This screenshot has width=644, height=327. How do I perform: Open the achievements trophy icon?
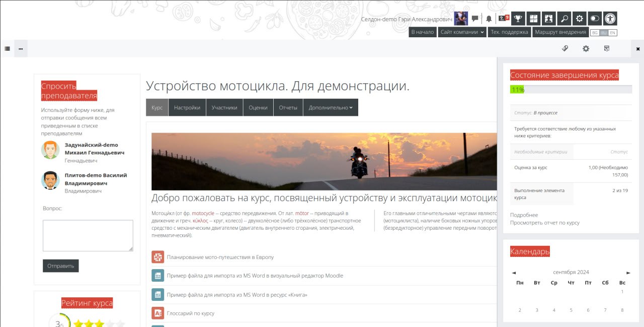point(518,19)
